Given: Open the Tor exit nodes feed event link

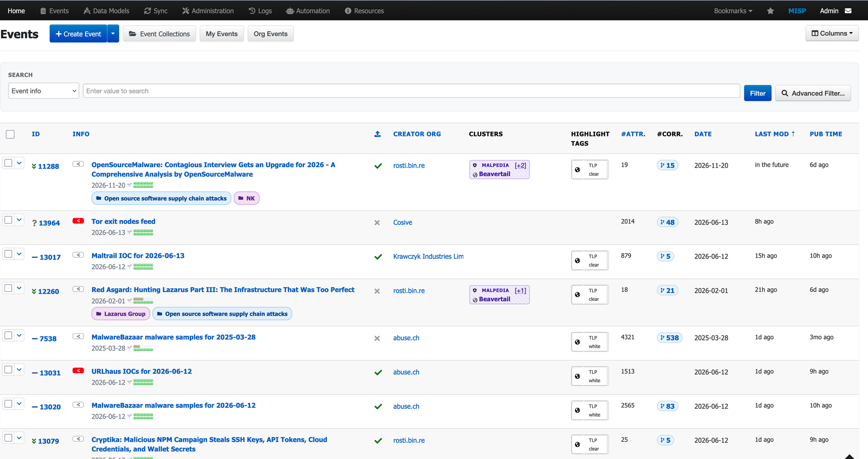Looking at the screenshot, I should [123, 221].
